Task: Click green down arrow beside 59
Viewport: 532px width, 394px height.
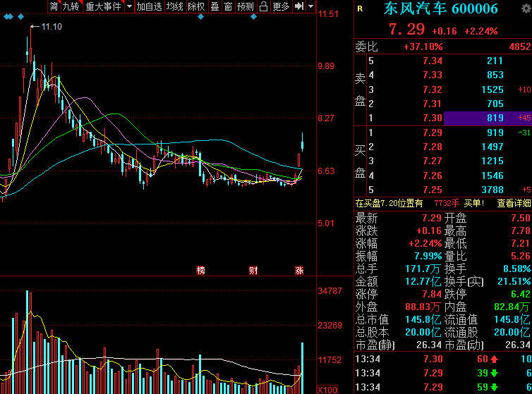Action: pos(494,387)
